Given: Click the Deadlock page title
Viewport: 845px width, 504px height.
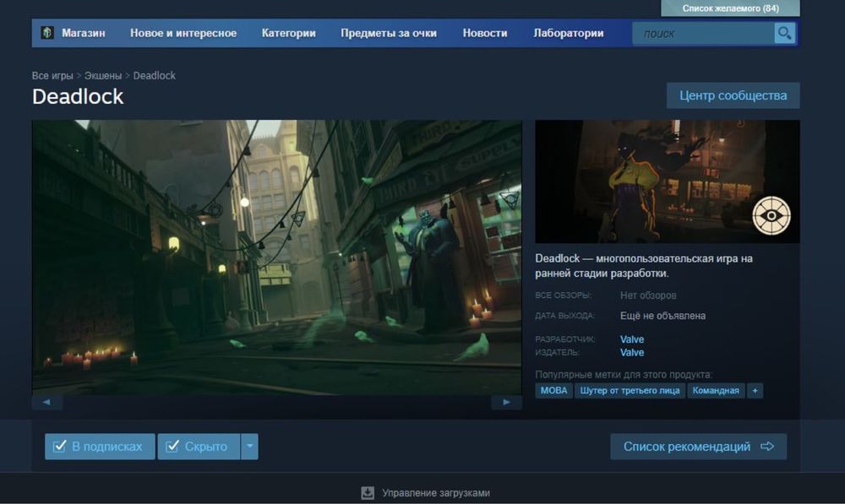Looking at the screenshot, I should [78, 96].
